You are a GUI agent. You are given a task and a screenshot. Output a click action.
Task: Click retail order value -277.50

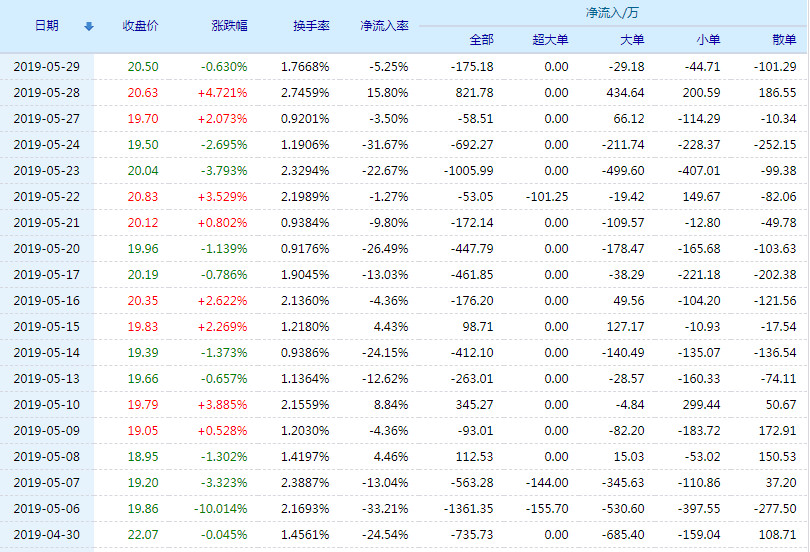[x=775, y=509]
